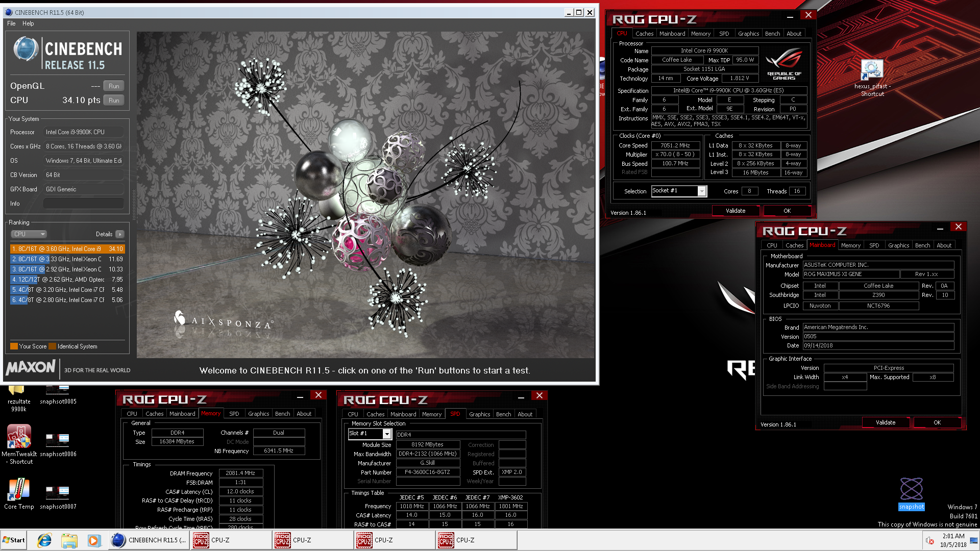
Task: Open Socket #1 selection dropdown
Action: coord(702,191)
